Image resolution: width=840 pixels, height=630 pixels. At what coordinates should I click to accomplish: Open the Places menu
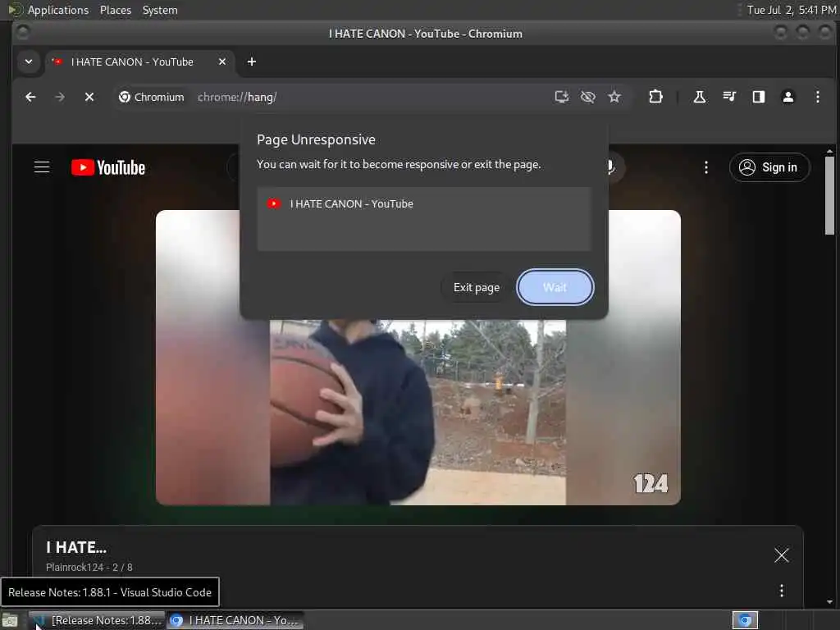[x=115, y=10]
